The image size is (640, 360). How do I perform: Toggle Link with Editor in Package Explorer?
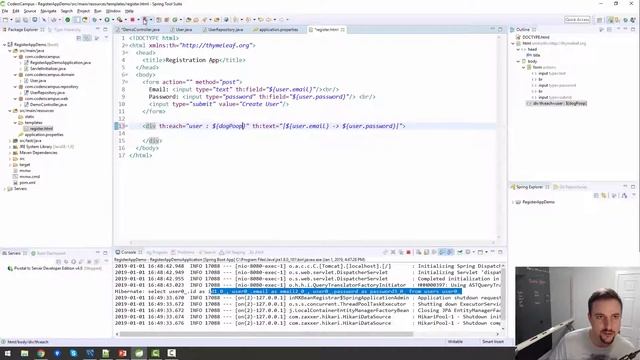click(87, 38)
